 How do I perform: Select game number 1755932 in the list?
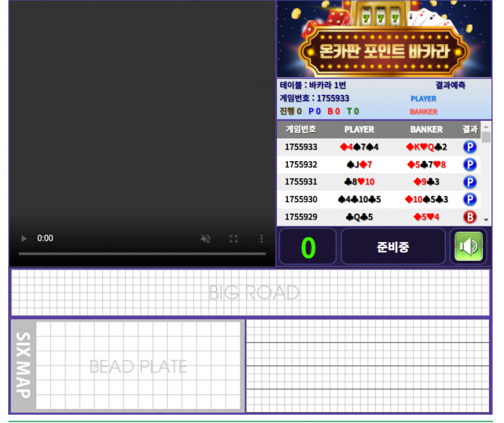coord(301,165)
